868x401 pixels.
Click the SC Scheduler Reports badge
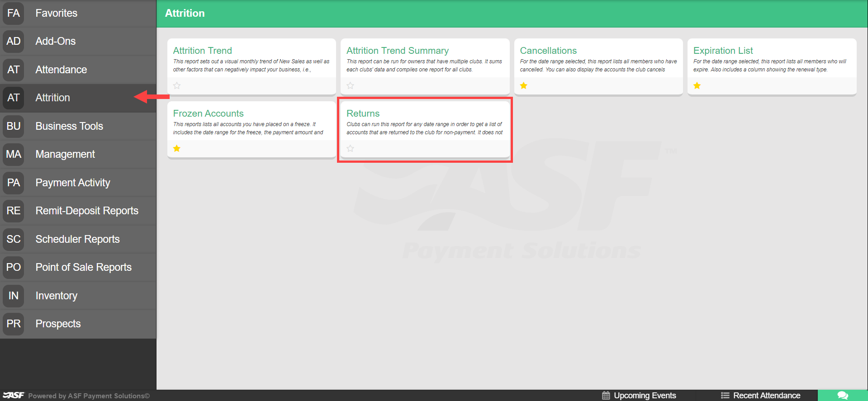coord(13,239)
